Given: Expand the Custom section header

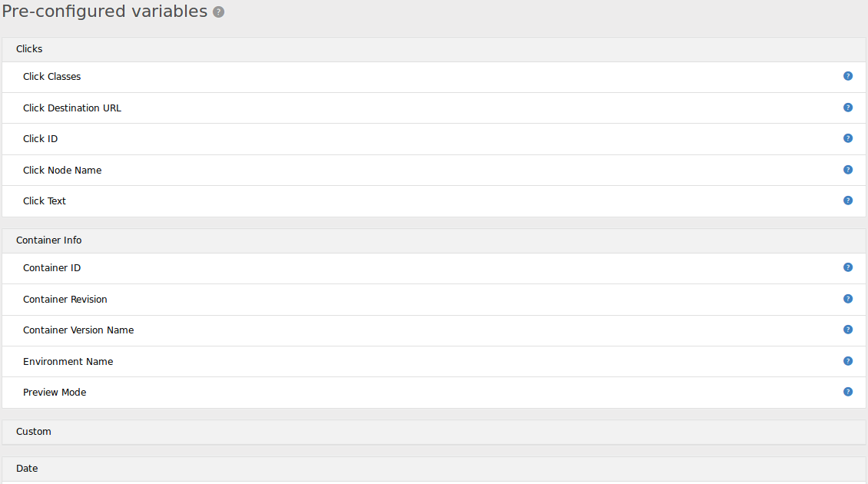Looking at the screenshot, I should 34,432.
